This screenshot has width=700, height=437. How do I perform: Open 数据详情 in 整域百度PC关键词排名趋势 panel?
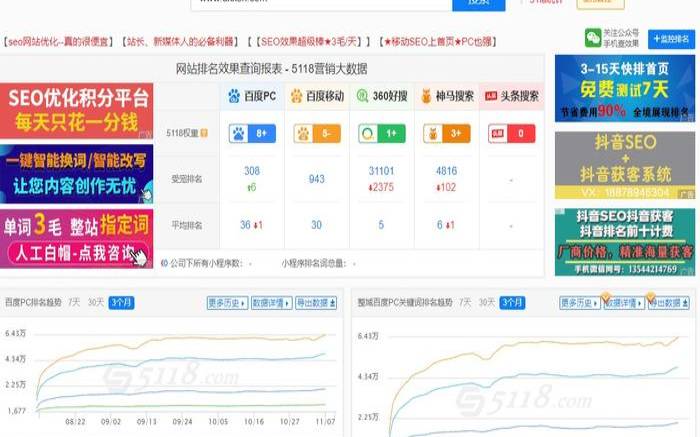tap(624, 303)
